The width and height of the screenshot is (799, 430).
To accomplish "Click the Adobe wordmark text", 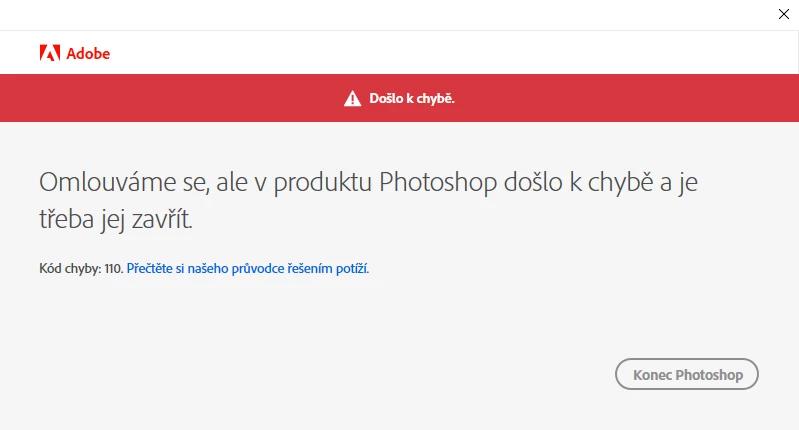I will [88, 53].
